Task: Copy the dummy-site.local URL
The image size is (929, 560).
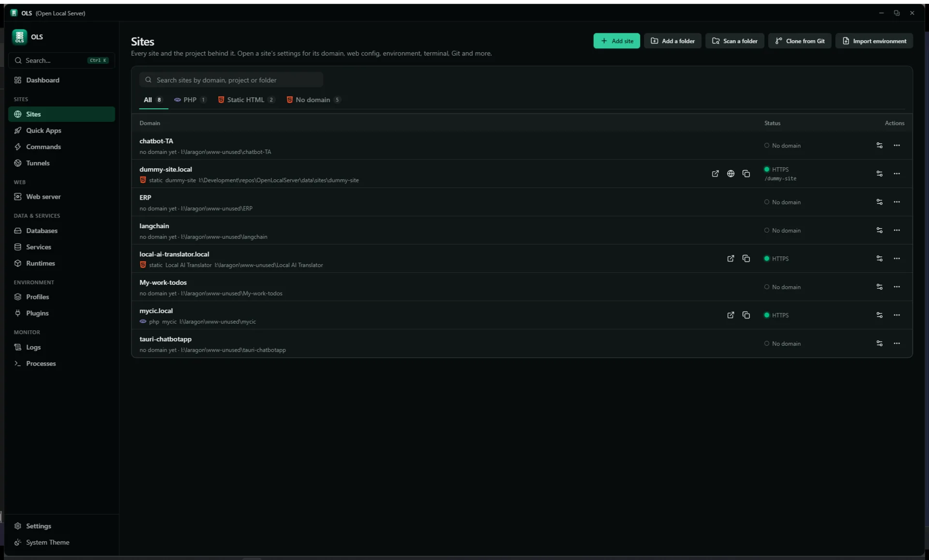Action: pyautogui.click(x=746, y=174)
